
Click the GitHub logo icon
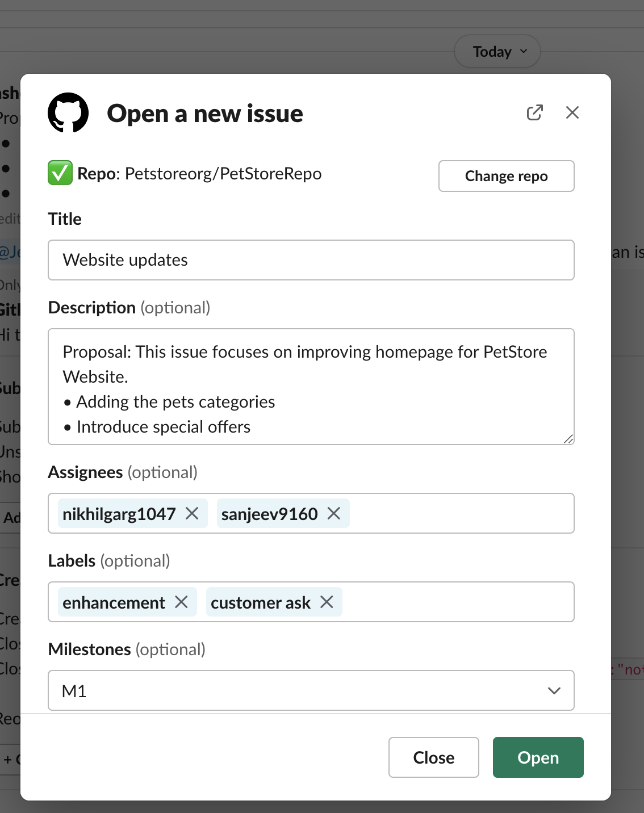coord(69,113)
